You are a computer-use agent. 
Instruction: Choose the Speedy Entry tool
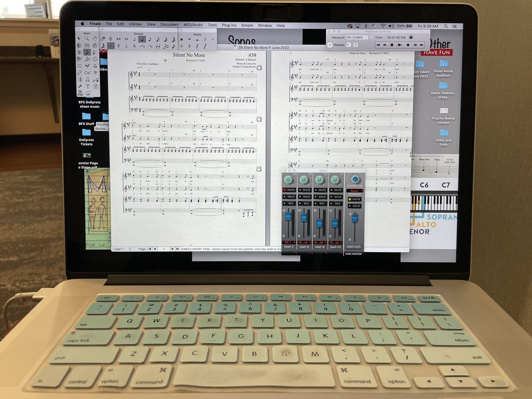[x=94, y=52]
